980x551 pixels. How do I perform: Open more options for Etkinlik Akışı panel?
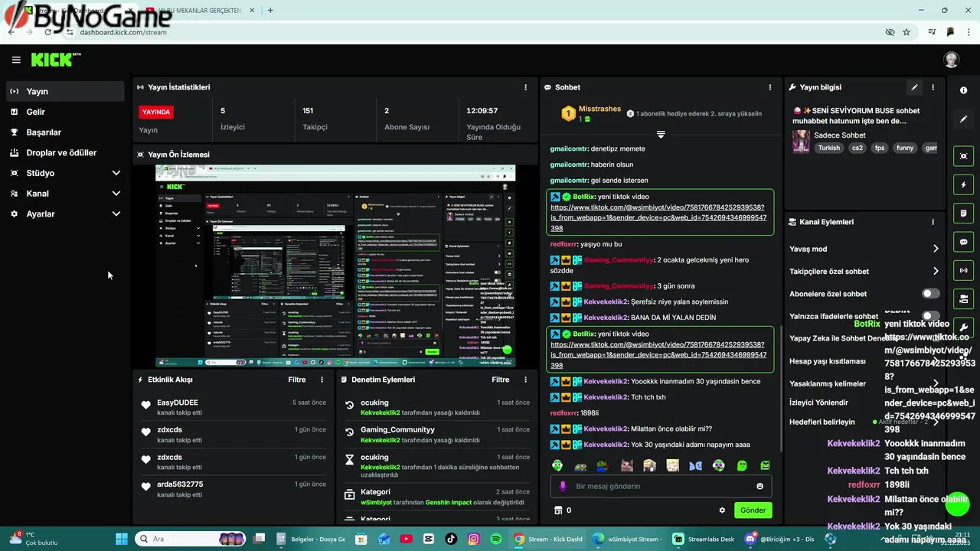[322, 380]
